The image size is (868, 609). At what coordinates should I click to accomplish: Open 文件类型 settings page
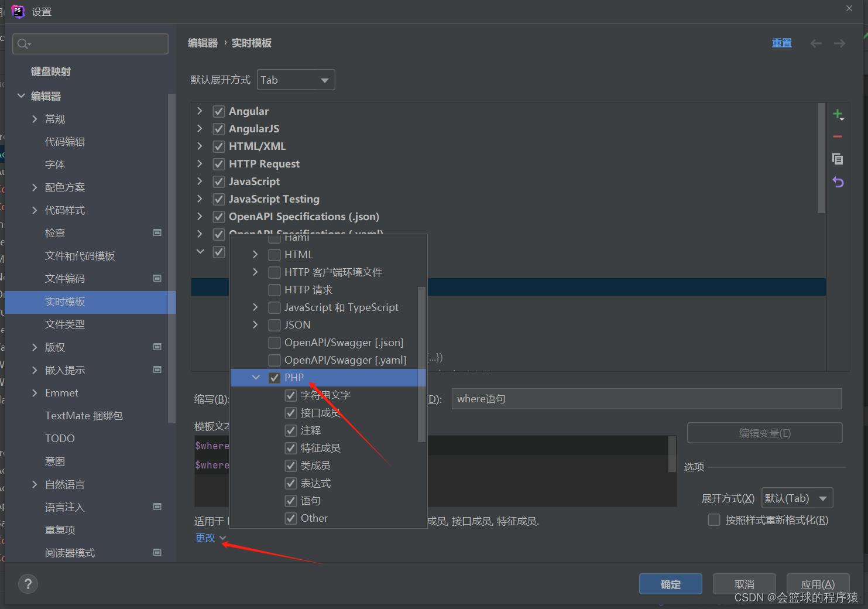[65, 324]
